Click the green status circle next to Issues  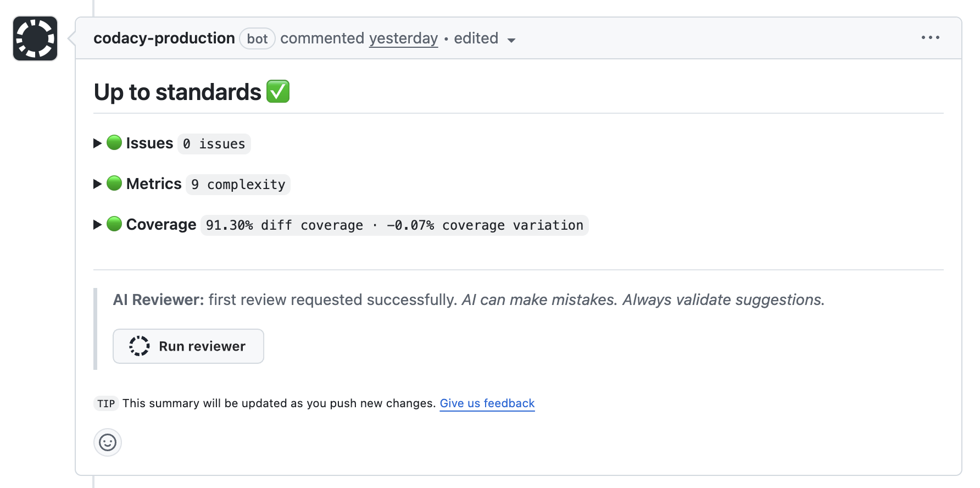(x=113, y=142)
